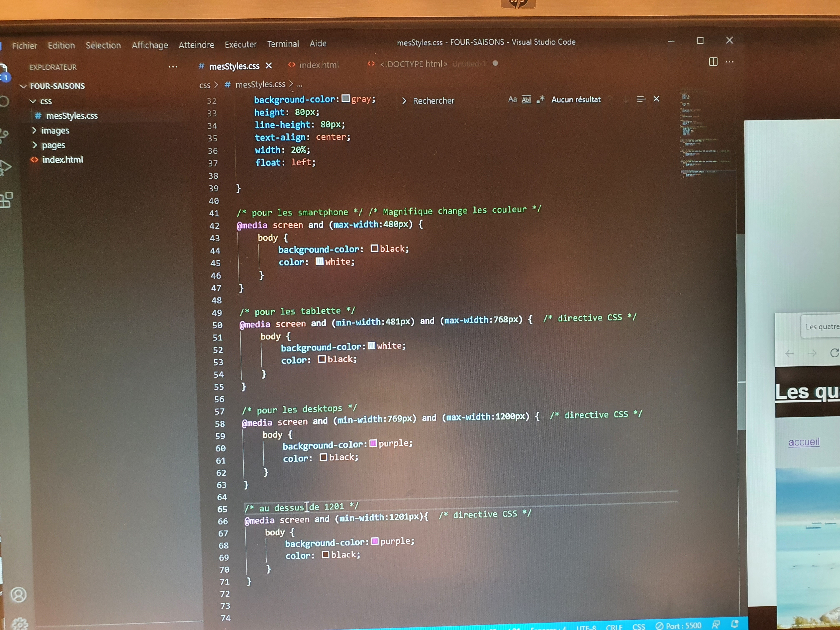The height and width of the screenshot is (630, 840).
Task: Collapse the css folder in the explorer
Action: point(33,101)
